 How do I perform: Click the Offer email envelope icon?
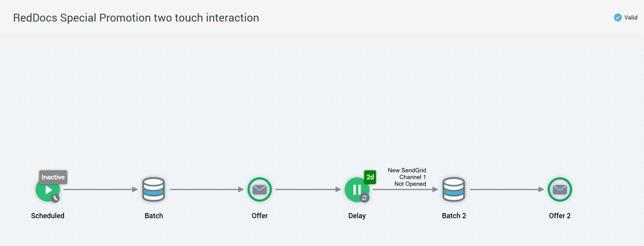point(259,189)
